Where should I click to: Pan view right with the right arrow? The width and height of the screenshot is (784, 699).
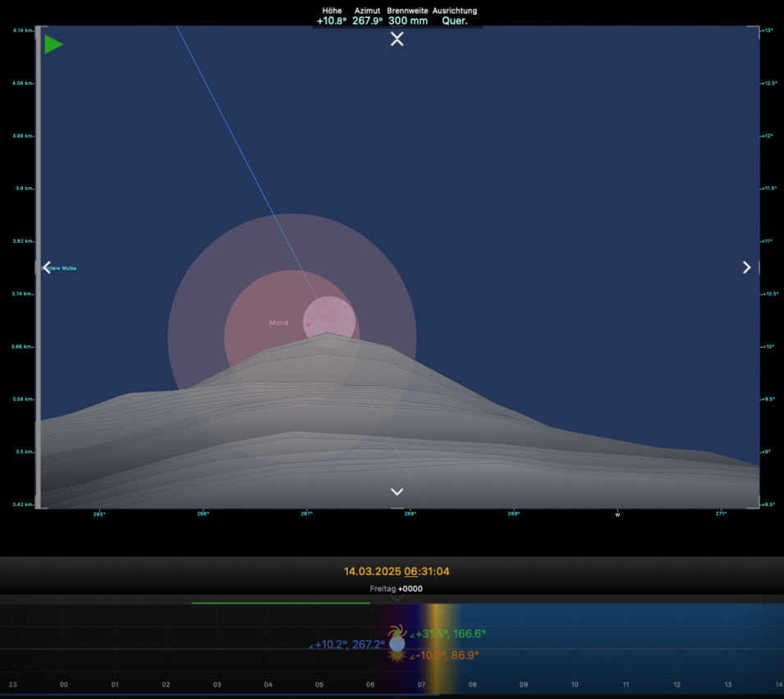pos(746,267)
